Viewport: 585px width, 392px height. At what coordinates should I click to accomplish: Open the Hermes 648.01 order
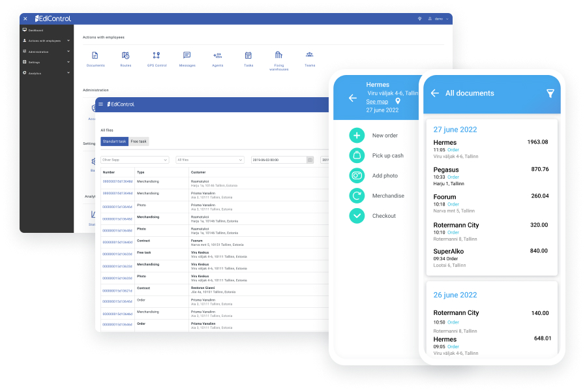pos(491,346)
